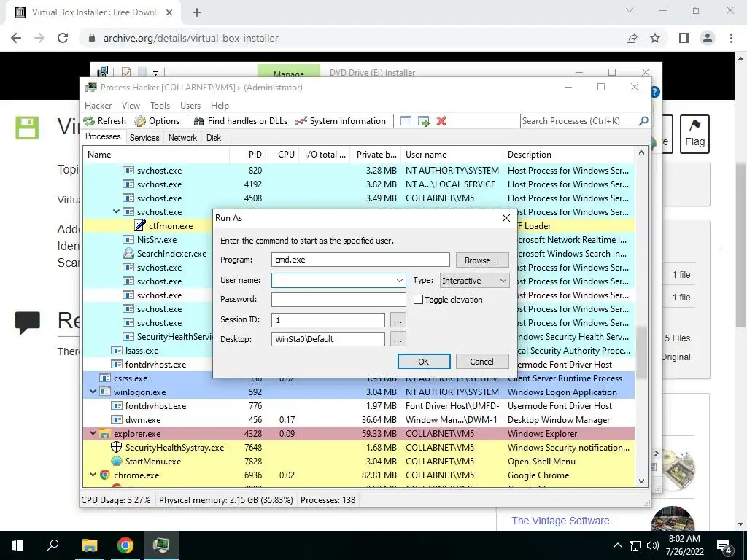The width and height of the screenshot is (747, 560).
Task: Open the Help menu
Action: point(220,106)
